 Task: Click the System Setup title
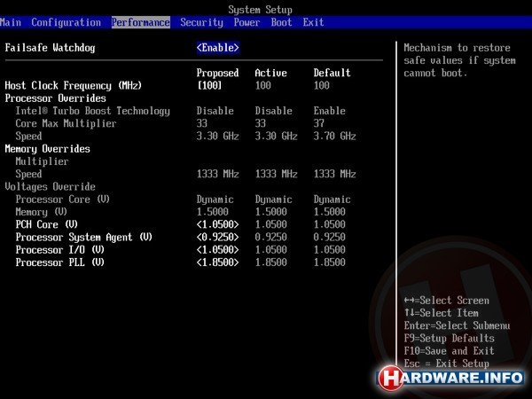pos(260,10)
